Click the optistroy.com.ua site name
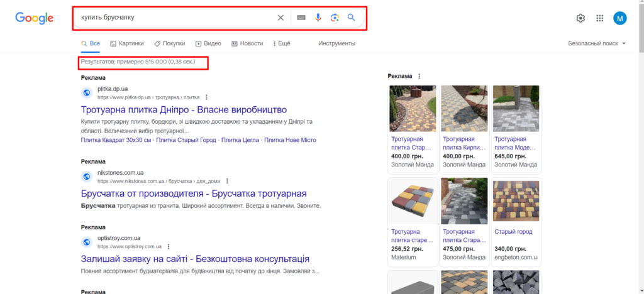Screen dimensions: 644x294 [x=119, y=238]
